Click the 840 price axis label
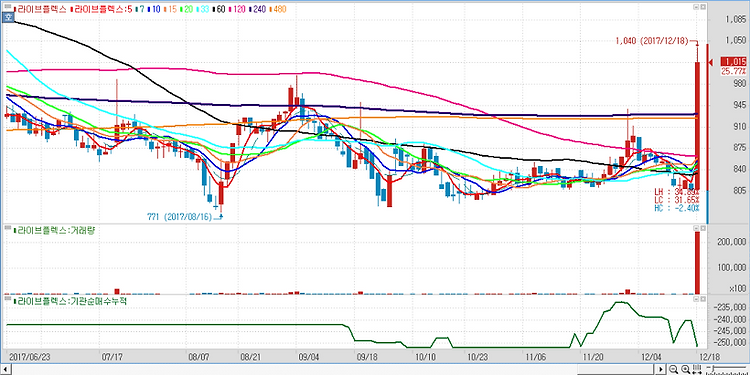Viewport: 750px width, 375px height. (739, 169)
